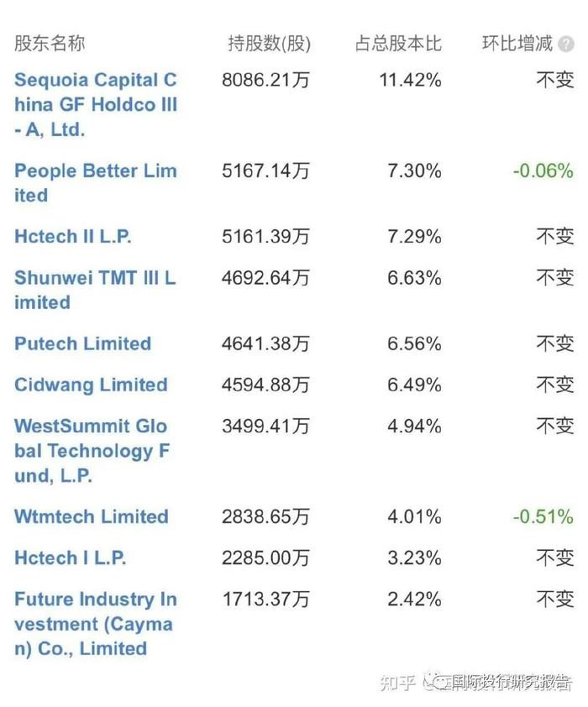
Task: Select the Wtmtech Limited shareholder
Action: pos(91,516)
